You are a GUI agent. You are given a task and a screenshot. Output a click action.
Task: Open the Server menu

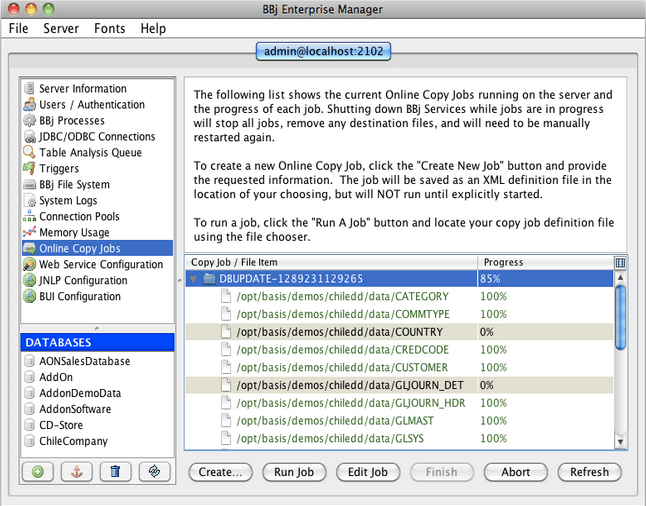coord(61,28)
